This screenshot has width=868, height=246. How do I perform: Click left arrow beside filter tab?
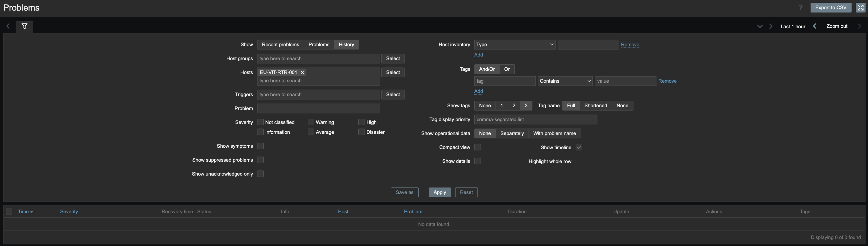click(8, 26)
